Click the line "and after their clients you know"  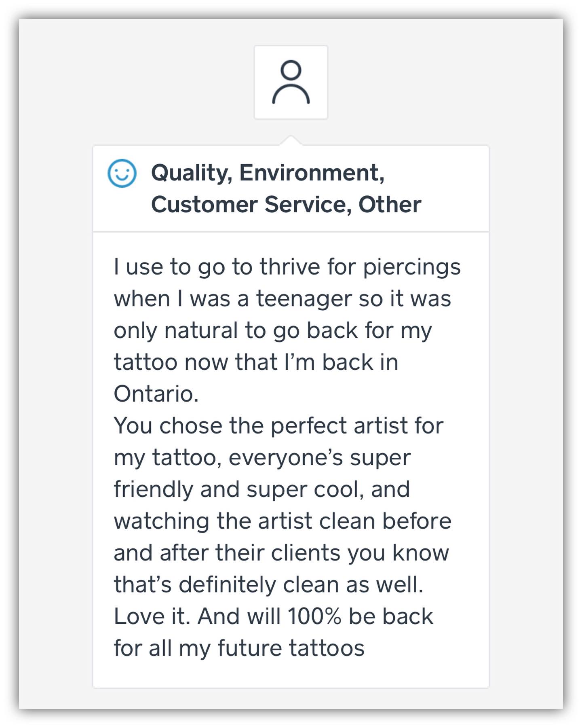(x=281, y=553)
